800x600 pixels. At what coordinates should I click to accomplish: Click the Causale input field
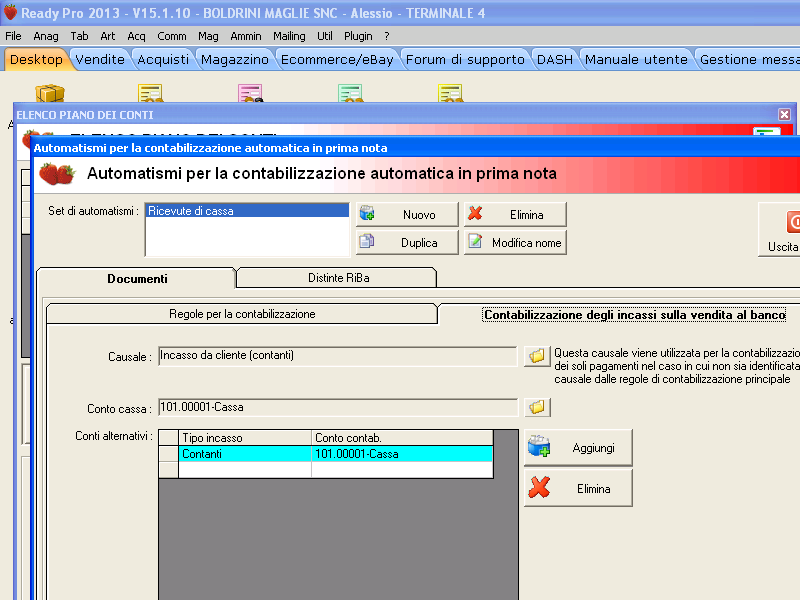(338, 356)
